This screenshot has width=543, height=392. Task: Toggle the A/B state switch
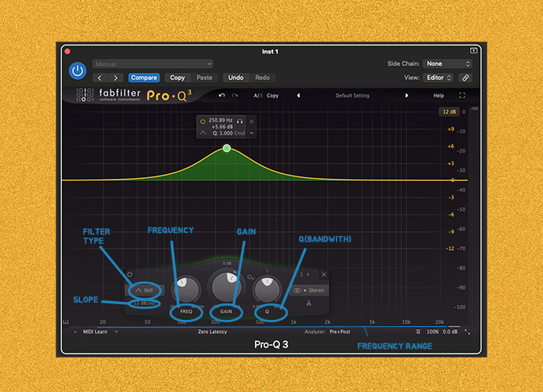coord(258,96)
